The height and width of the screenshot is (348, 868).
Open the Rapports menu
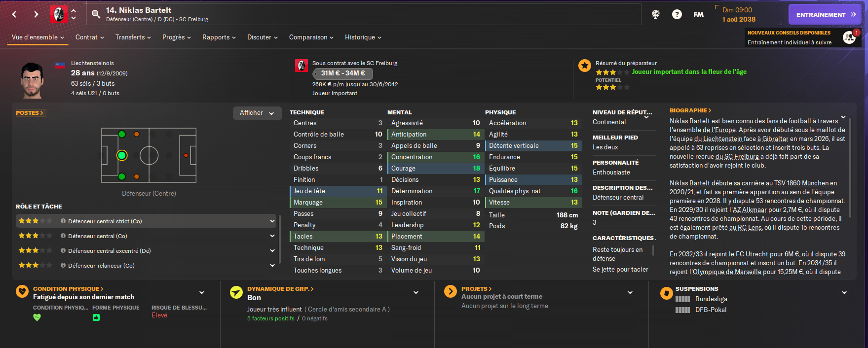(219, 37)
